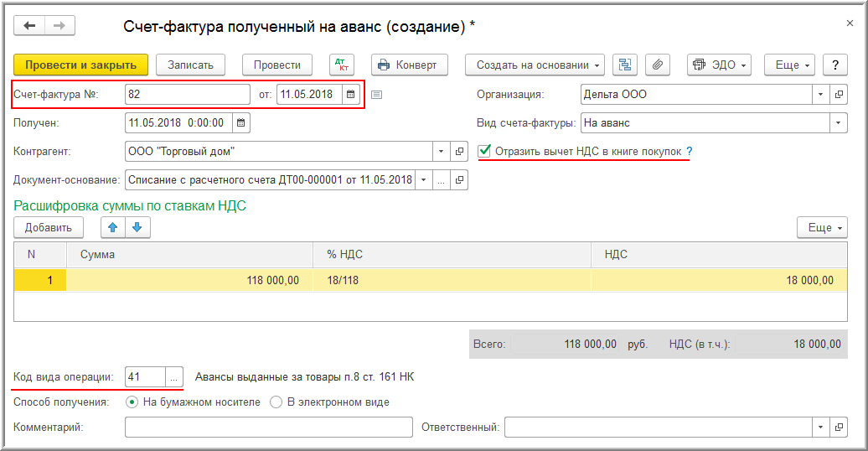Screen dimensions: 868x451
Task: Select table cell 118 000,00 in row 1
Action: [190, 280]
